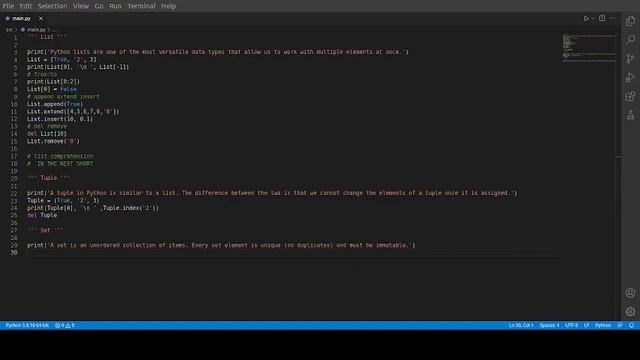Open Problems via errors and warnings indicator
Image resolution: width=640 pixels, height=360 pixels.
coord(64,325)
